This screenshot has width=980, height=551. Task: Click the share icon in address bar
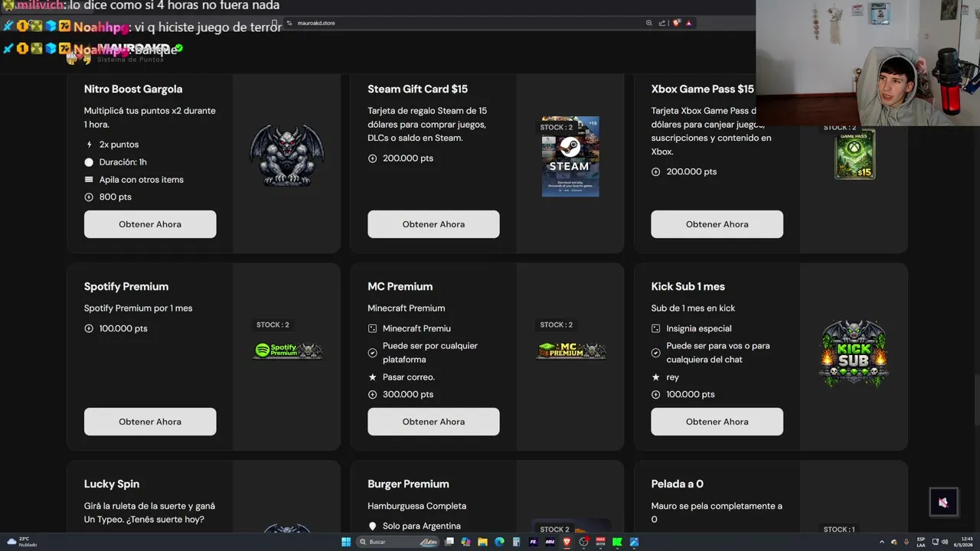coord(662,23)
